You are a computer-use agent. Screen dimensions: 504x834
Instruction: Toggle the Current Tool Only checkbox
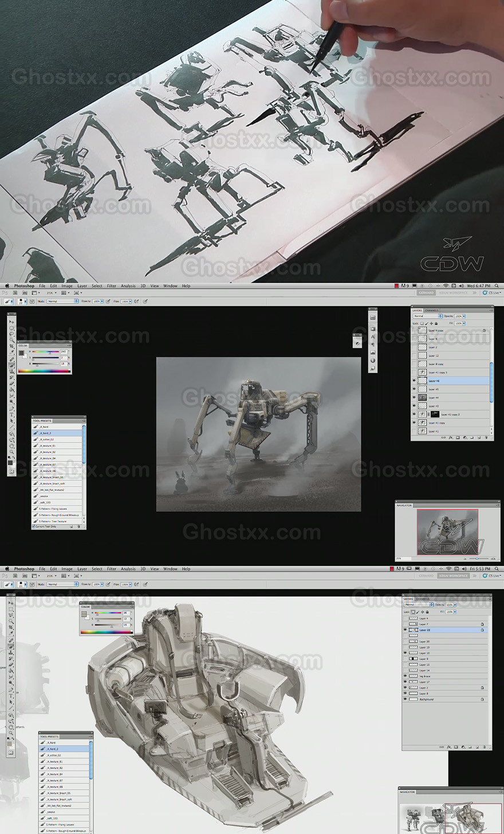tap(34, 526)
